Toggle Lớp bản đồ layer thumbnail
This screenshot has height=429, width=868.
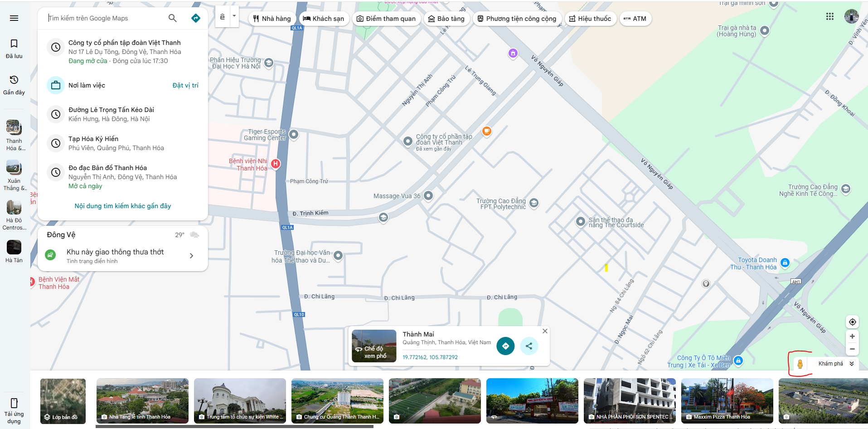click(x=63, y=401)
